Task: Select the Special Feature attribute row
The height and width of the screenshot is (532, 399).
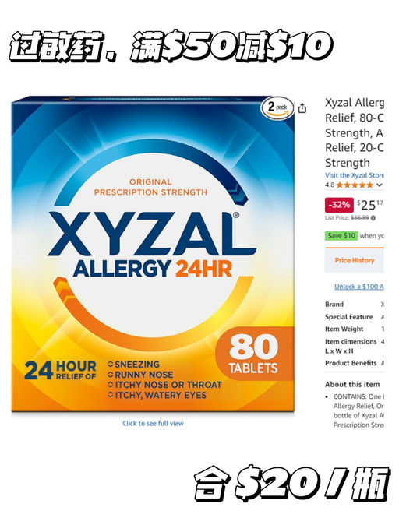Action: (354, 317)
